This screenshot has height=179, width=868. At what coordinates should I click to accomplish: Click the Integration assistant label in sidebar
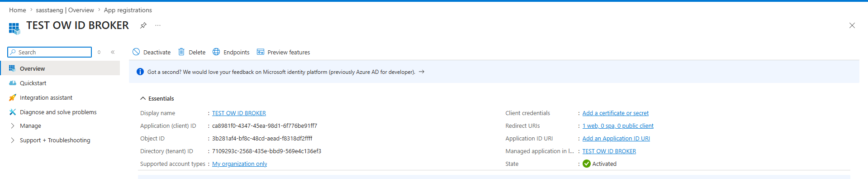click(46, 98)
